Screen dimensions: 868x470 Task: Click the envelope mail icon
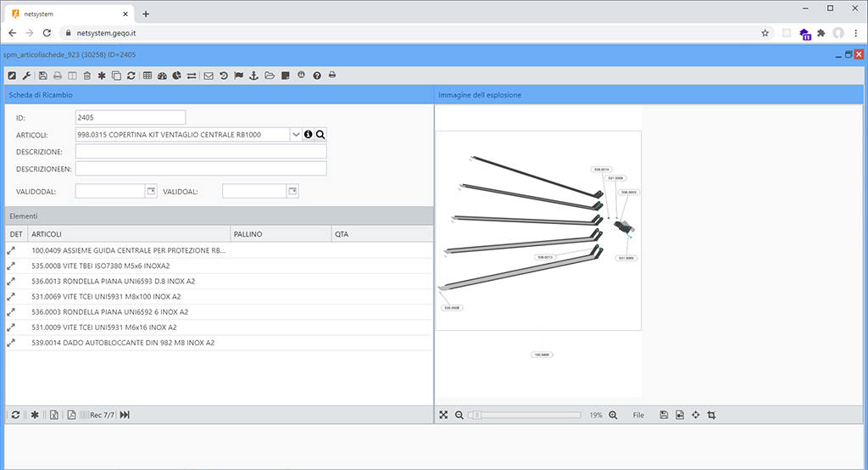[209, 76]
